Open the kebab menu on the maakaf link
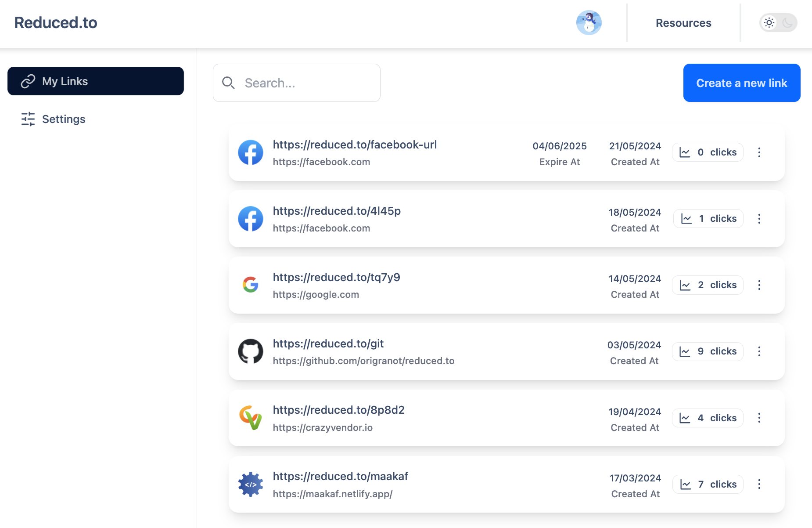Viewport: 812px width, 528px height. click(759, 484)
